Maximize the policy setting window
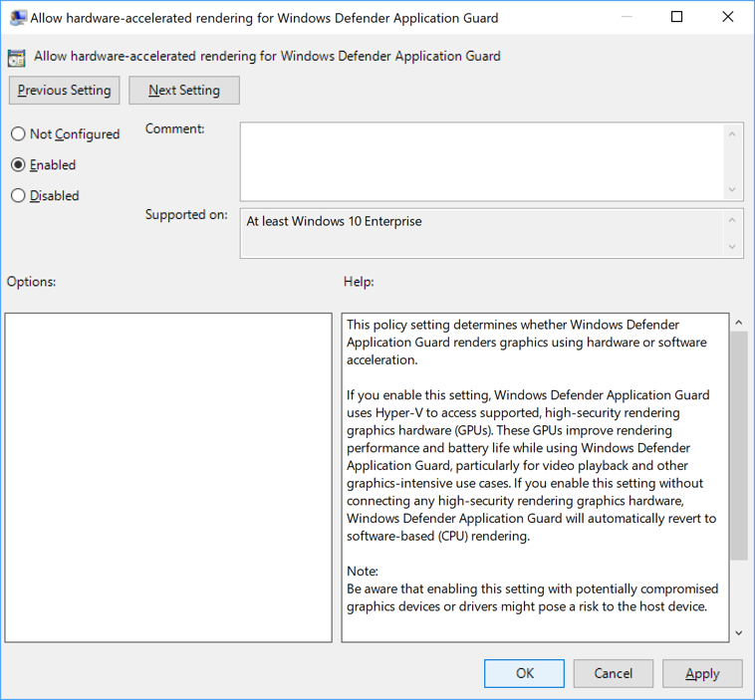This screenshot has height=700, width=755. 677,17
